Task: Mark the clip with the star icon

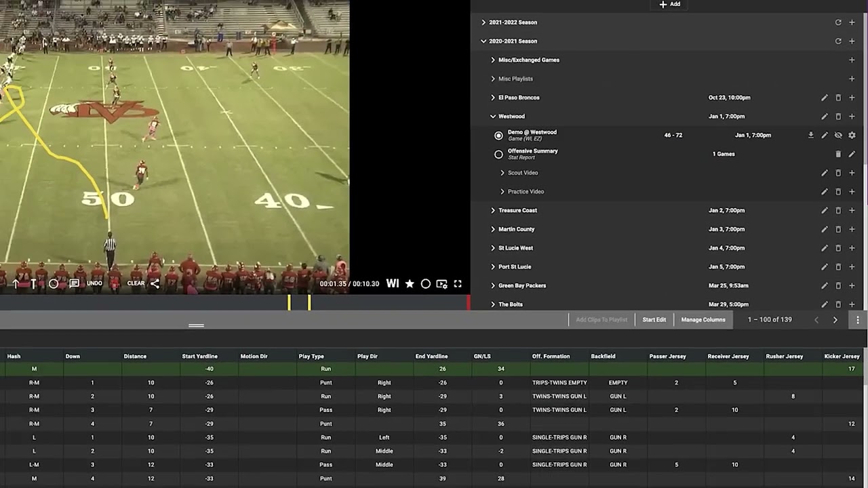Action: coord(410,284)
